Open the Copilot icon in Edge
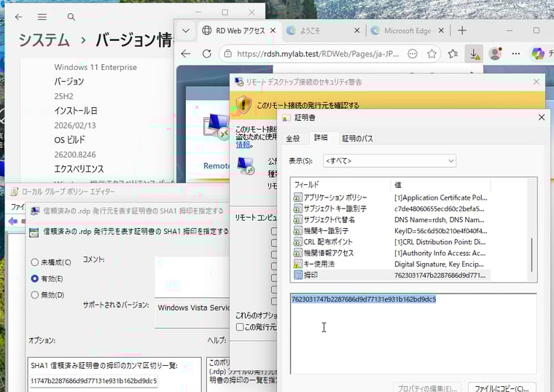The image size is (554, 392). 538,54
